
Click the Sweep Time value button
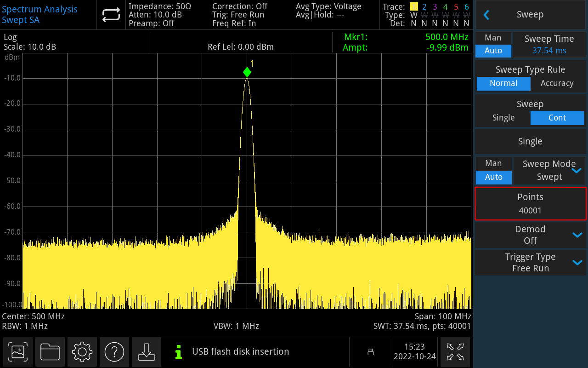[549, 45]
